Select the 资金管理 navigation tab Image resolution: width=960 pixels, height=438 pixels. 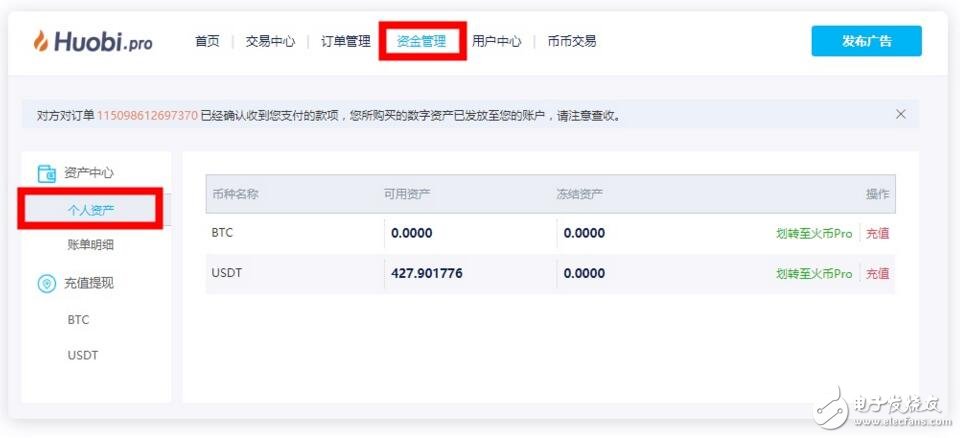pyautogui.click(x=421, y=41)
